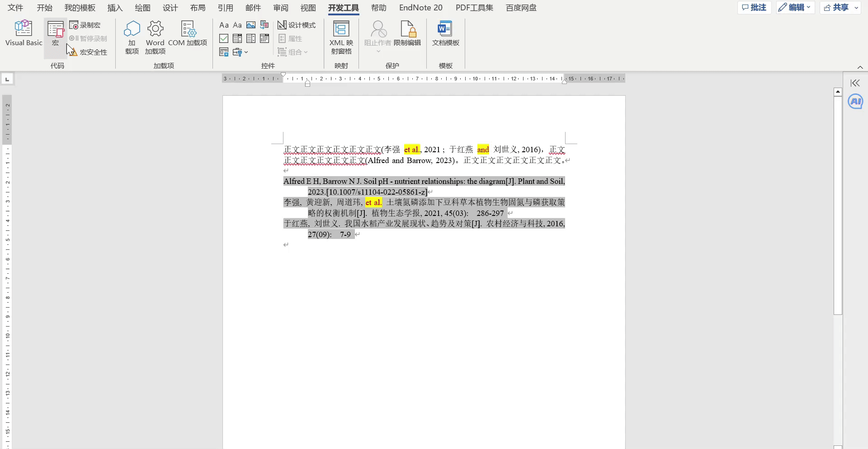Start 录制宏 macro recording
Viewport: 868px width, 449px height.
coord(85,25)
